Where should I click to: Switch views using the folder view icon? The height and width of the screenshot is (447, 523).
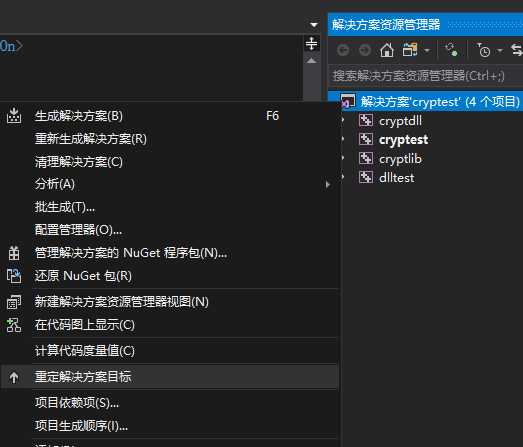coord(410,50)
